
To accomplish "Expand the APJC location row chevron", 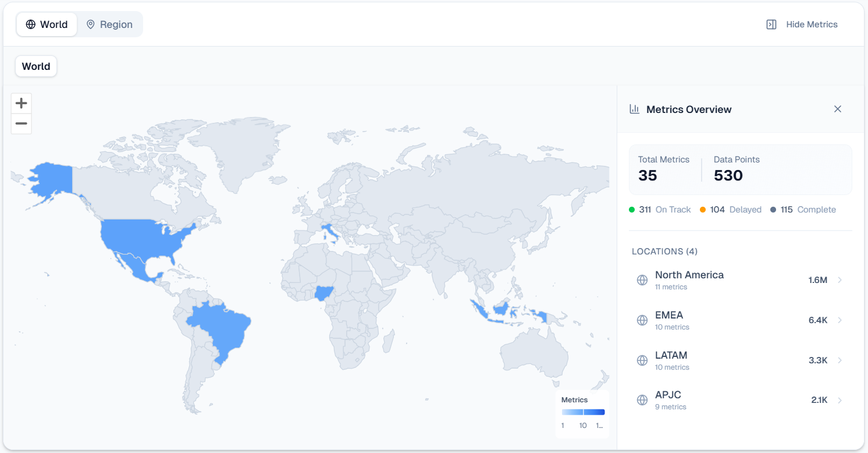I will 839,400.
